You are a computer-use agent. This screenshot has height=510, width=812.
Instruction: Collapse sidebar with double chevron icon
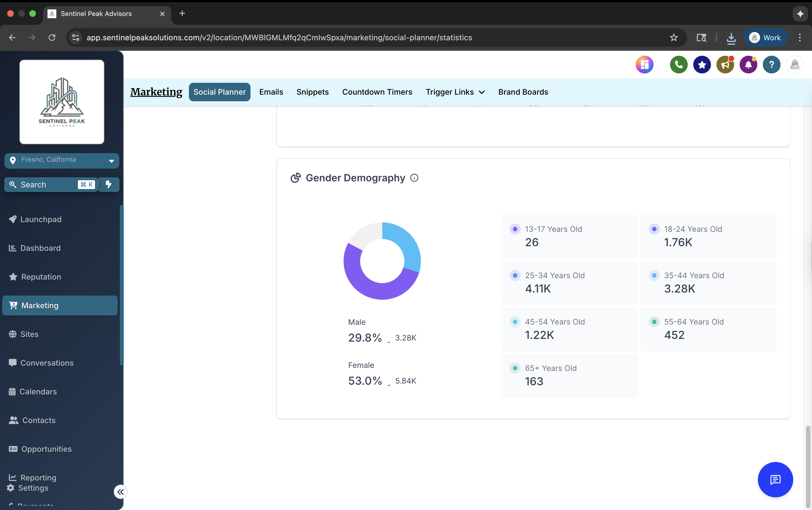[x=120, y=492]
